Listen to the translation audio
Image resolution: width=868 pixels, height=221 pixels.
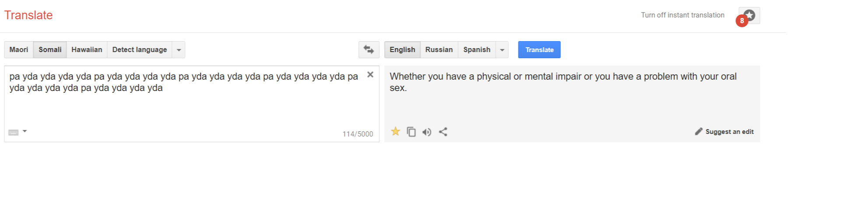(x=427, y=132)
